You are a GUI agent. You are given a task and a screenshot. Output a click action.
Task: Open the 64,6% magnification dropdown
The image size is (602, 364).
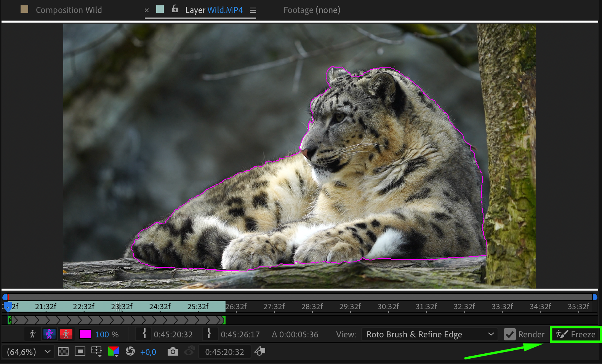point(29,352)
